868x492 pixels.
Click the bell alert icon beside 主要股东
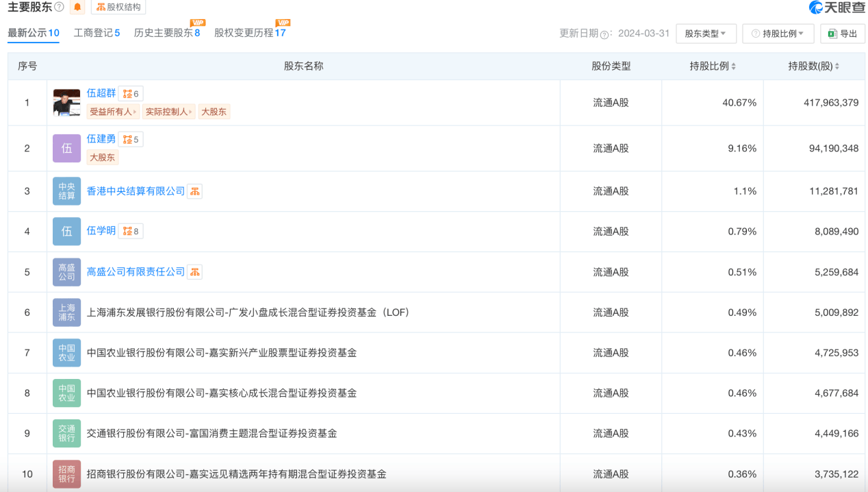[x=77, y=7]
